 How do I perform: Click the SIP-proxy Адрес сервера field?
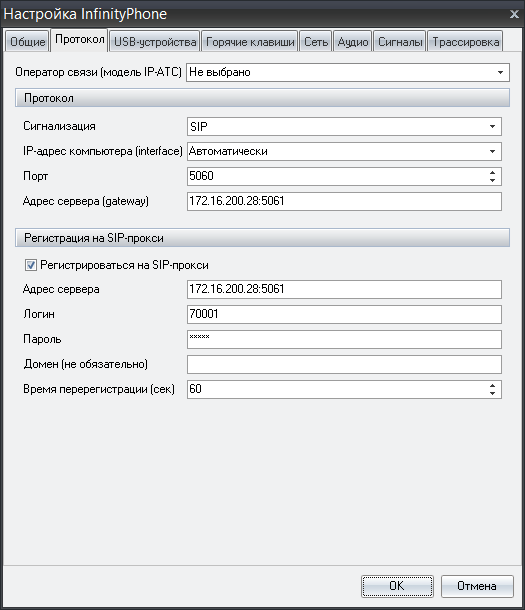[x=344, y=289]
